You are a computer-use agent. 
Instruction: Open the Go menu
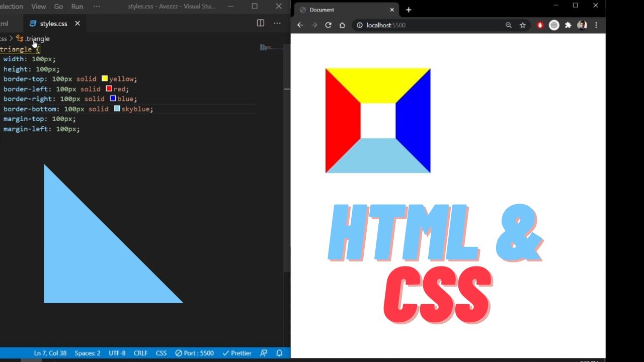click(x=58, y=7)
